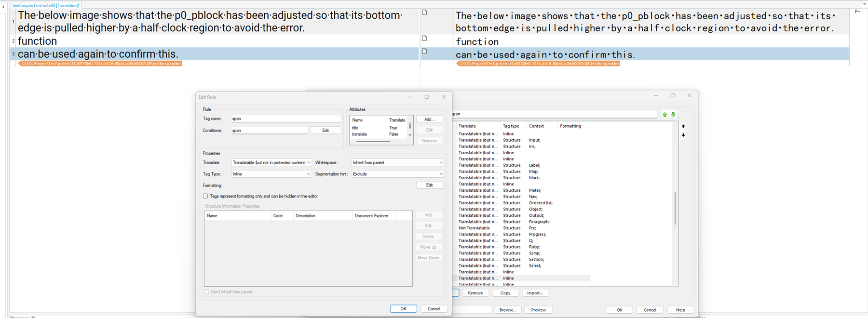Viewport: 868px width, 318px height.
Task: Click the status icon of segment 1
Action: pos(424,13)
